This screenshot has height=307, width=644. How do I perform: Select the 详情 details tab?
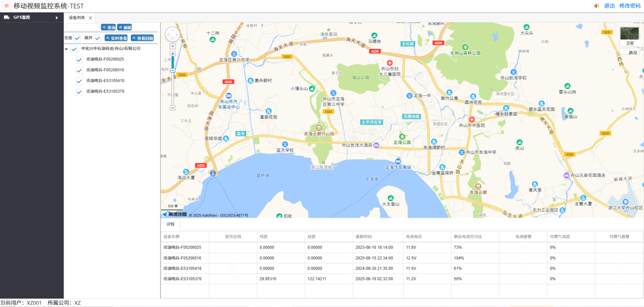click(171, 224)
